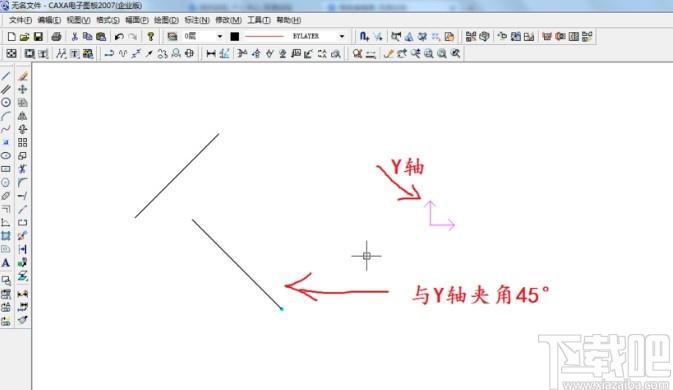Click the text T icon in second toolbar
The image size is (673, 390).
[75, 54]
